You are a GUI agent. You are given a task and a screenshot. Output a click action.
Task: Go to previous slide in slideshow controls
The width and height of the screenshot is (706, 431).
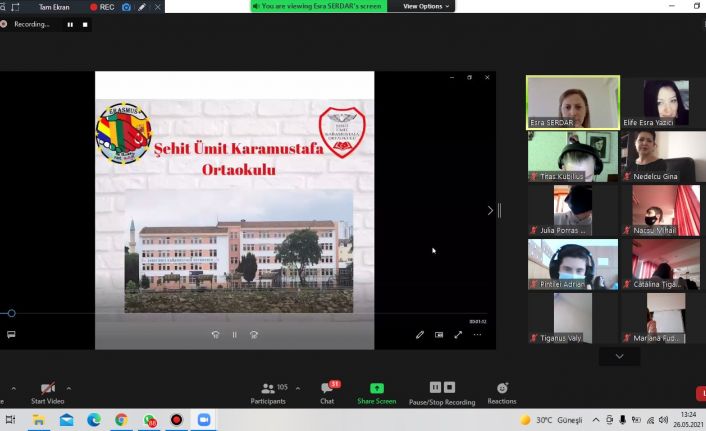tap(216, 335)
